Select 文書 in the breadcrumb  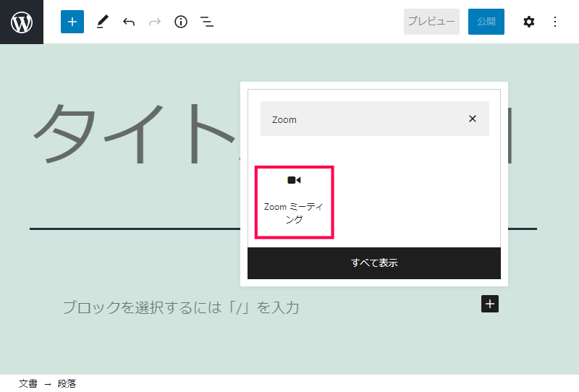point(28,384)
